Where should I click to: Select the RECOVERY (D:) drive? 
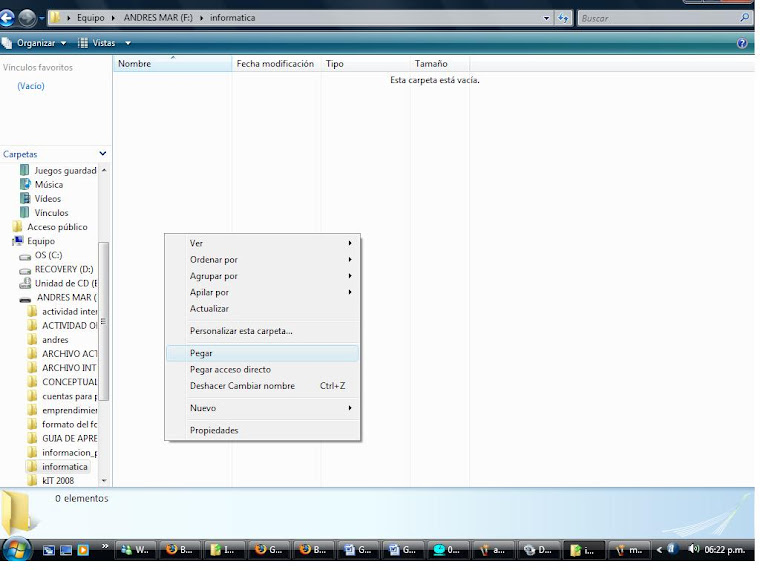coord(56,269)
